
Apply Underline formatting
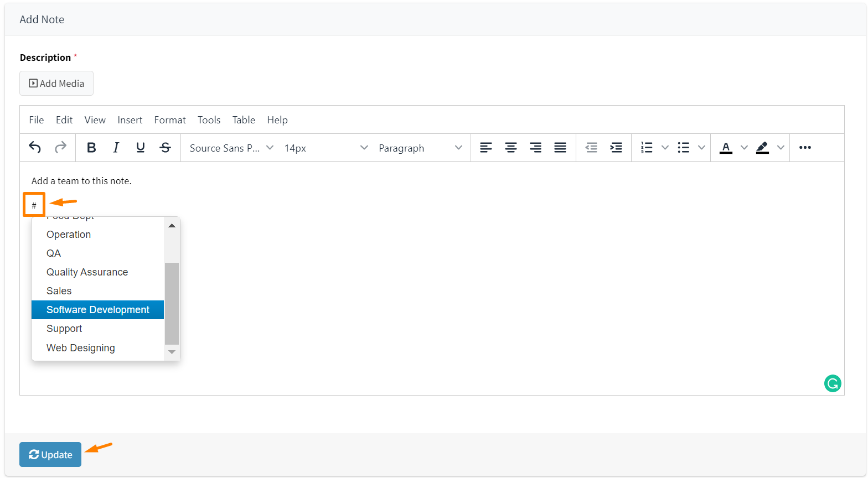click(x=140, y=147)
